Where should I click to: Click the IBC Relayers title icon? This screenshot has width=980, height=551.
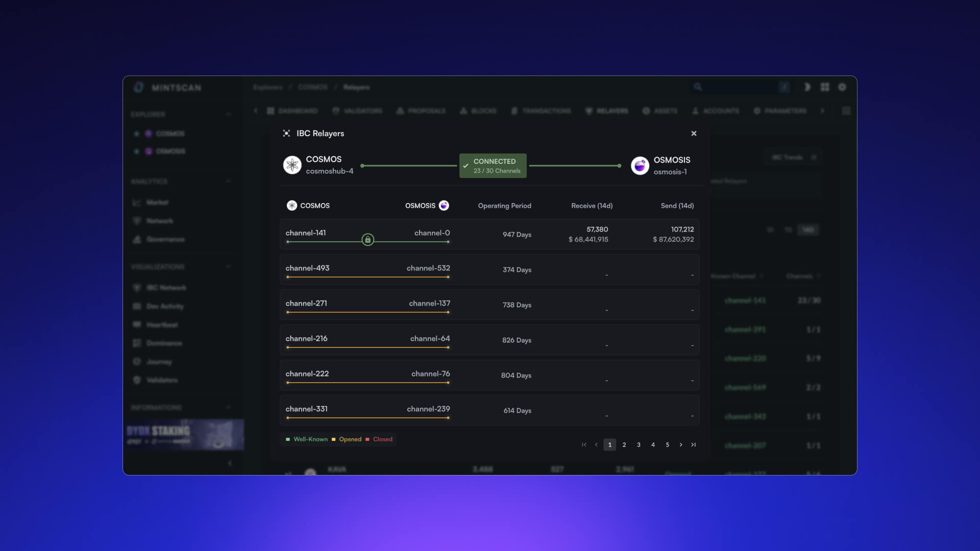[286, 134]
